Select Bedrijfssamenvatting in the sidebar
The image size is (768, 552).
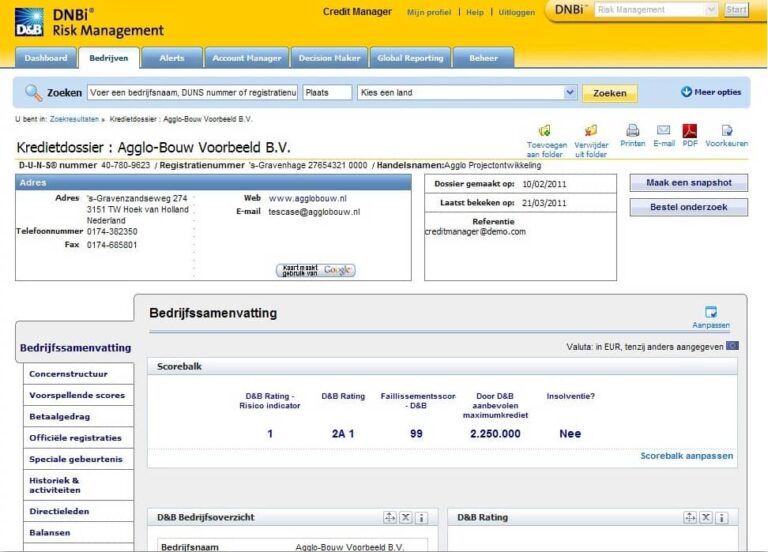pyautogui.click(x=75, y=348)
